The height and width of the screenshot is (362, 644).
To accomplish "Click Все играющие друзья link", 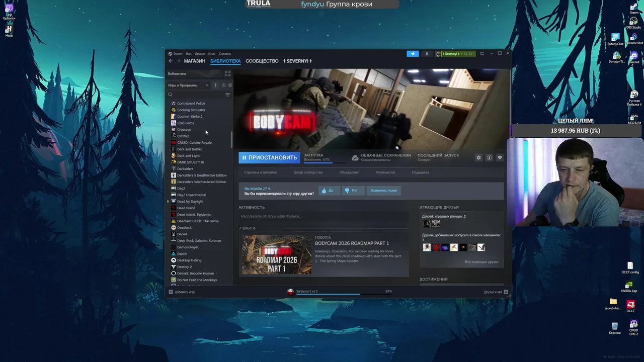I will pyautogui.click(x=481, y=262).
